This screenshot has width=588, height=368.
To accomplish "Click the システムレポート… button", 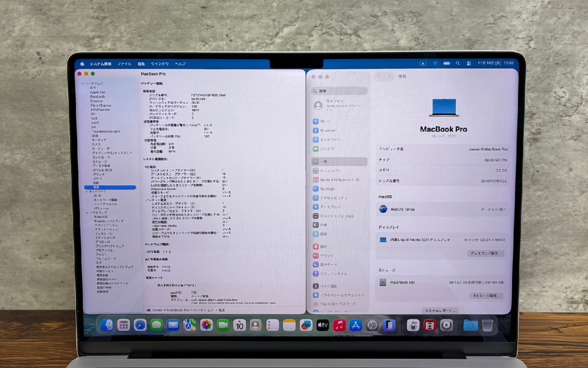I will (x=441, y=311).
